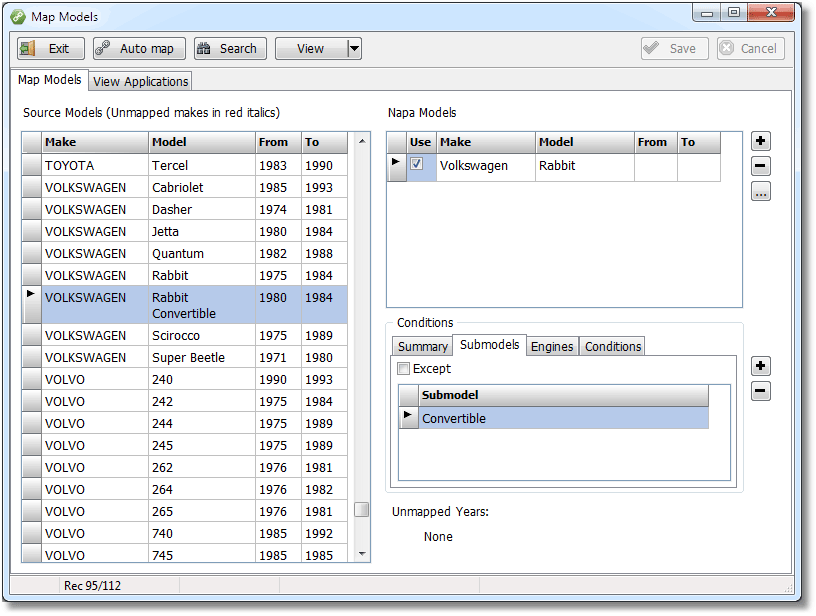Open the Summary conditions tab
This screenshot has height=616, width=816.
pos(422,346)
